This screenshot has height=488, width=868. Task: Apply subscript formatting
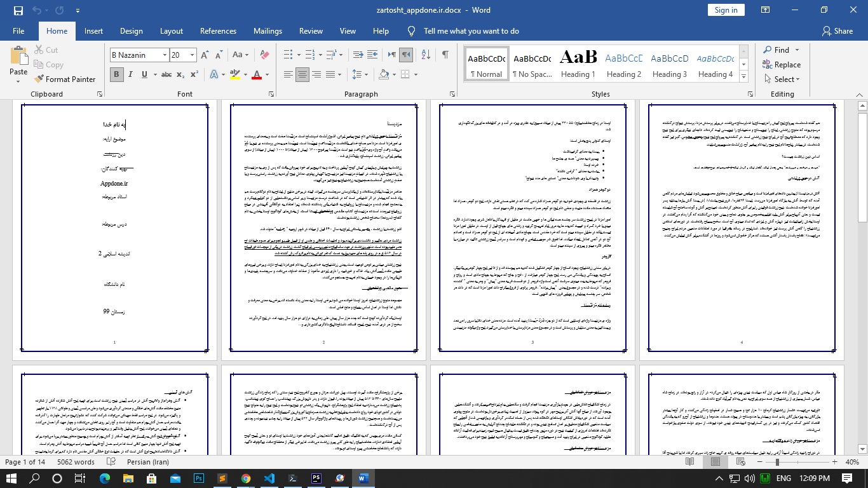180,75
